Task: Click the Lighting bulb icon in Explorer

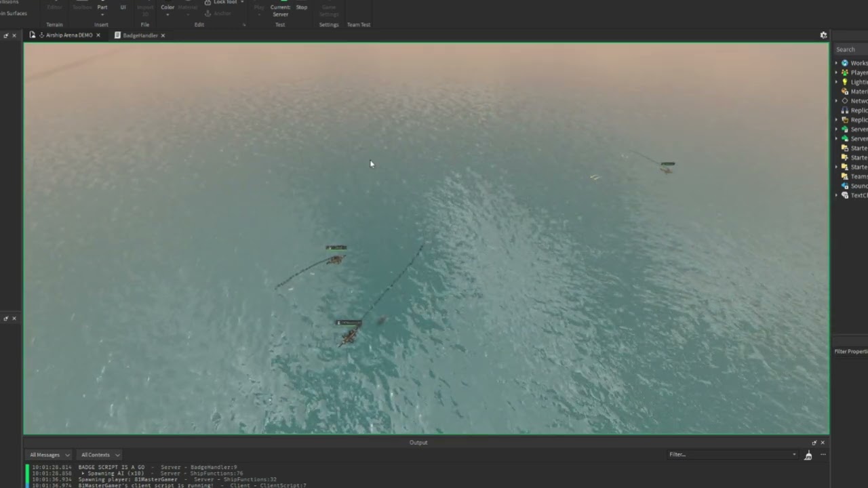Action: pyautogui.click(x=844, y=82)
